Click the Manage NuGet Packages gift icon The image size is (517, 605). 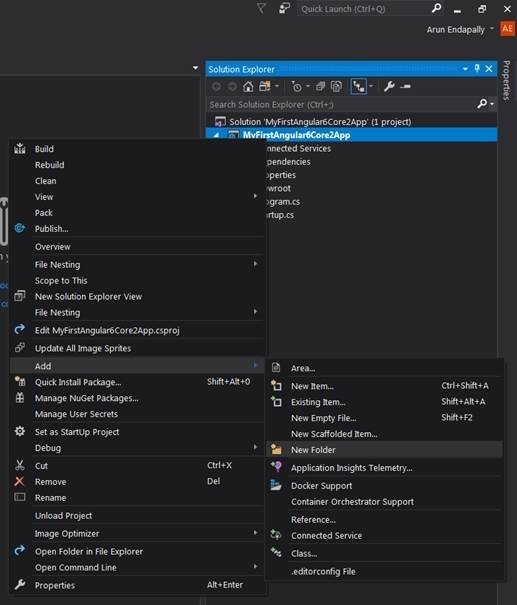(x=20, y=397)
